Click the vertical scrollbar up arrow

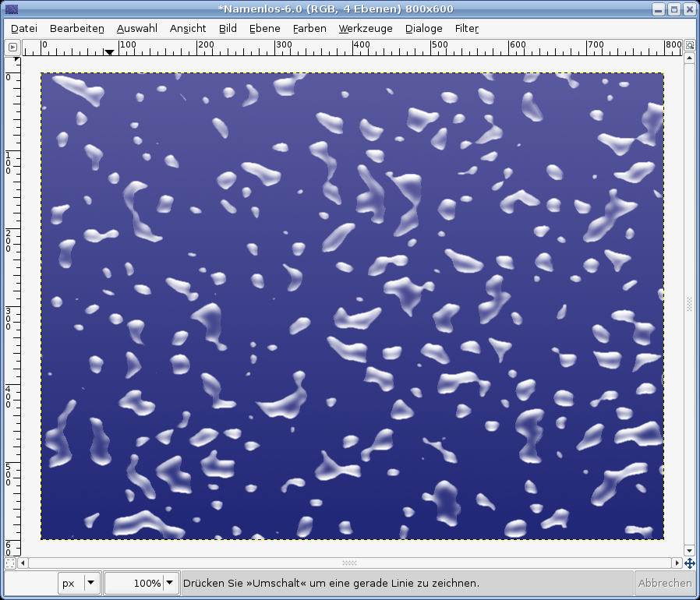(689, 58)
